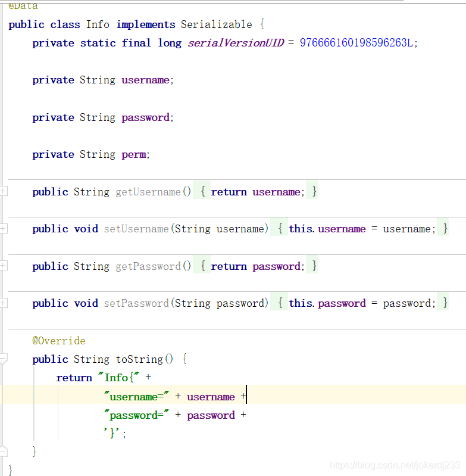The image size is (466, 476).
Task: Click the setUsername method name
Action: click(136, 229)
